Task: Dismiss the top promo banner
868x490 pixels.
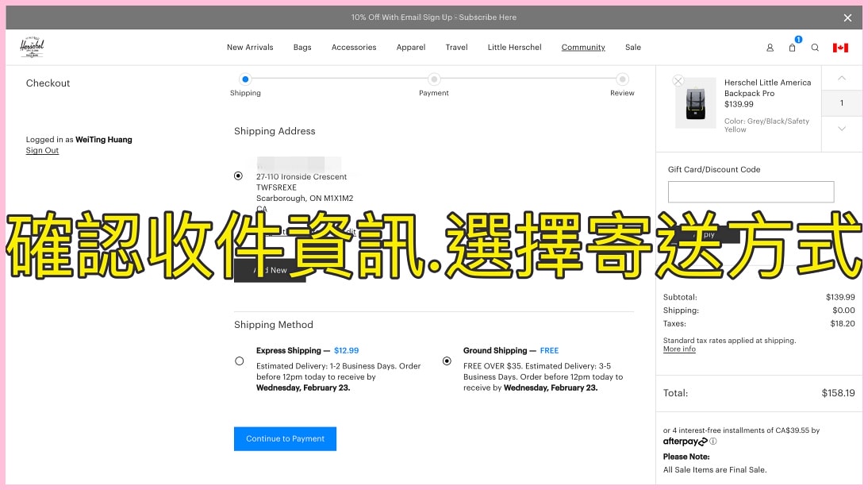Action: click(x=847, y=17)
